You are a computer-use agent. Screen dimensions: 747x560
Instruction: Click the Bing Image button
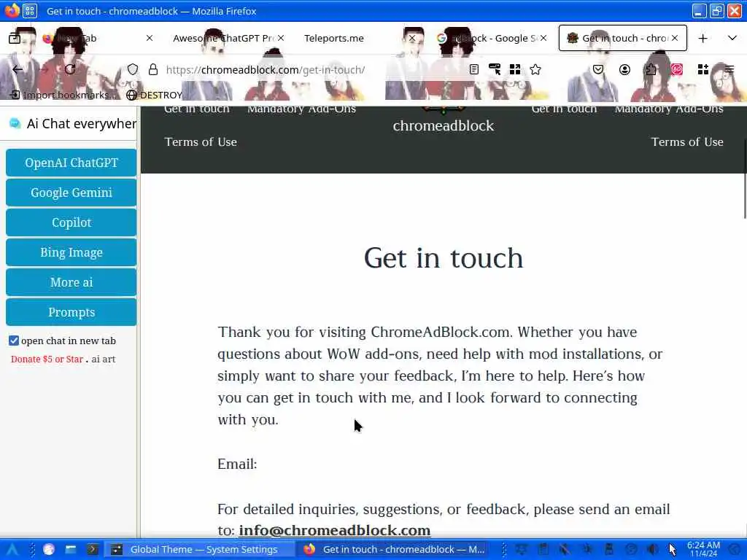pos(71,252)
